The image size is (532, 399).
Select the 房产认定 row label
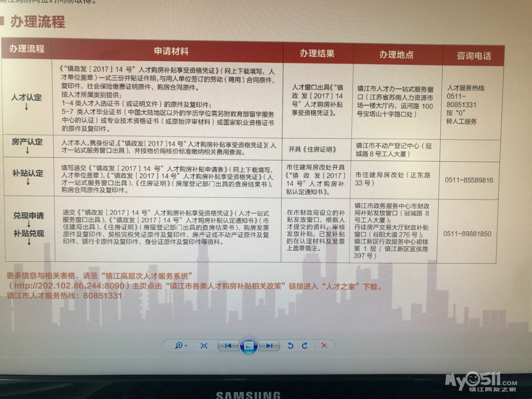[x=27, y=142]
